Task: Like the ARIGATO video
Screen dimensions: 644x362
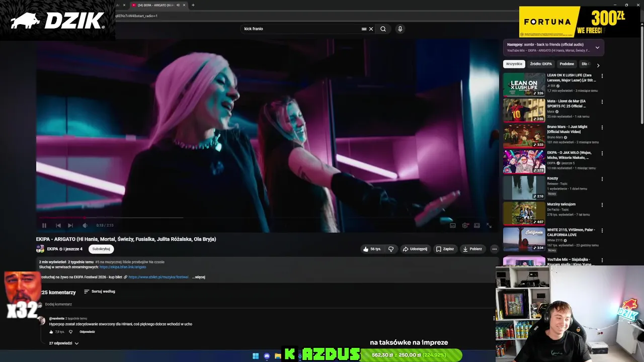Action: click(372, 249)
